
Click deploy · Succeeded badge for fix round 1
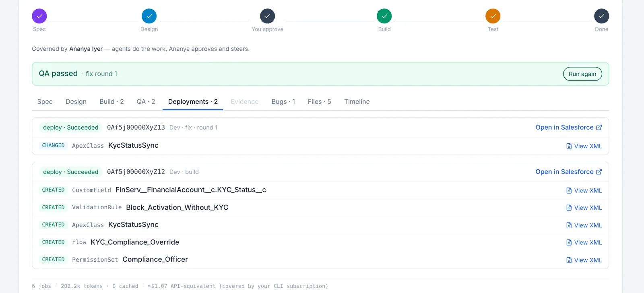[71, 127]
